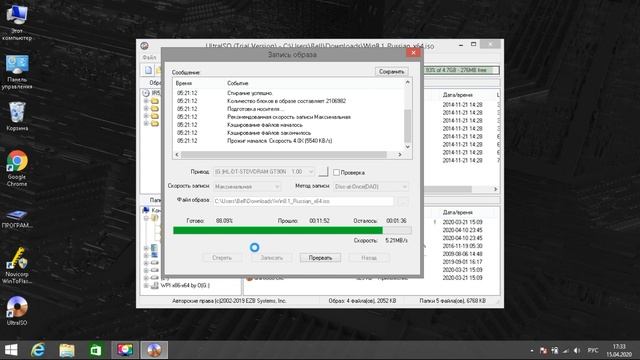This screenshot has width=640, height=360.
Task: Click the 93% of 4.7GB capacity bar
Action: tap(461, 70)
